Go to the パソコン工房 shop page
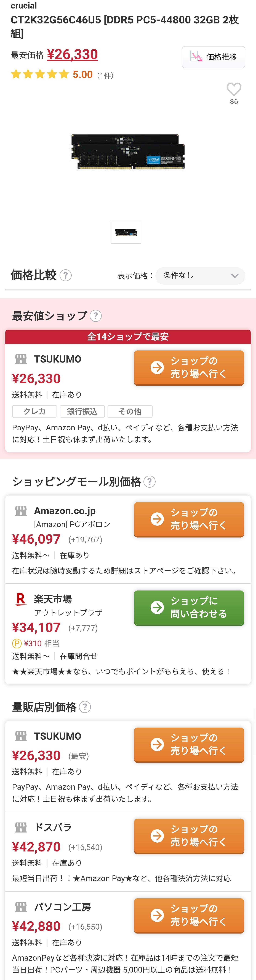256x980 pixels. pos(189,915)
